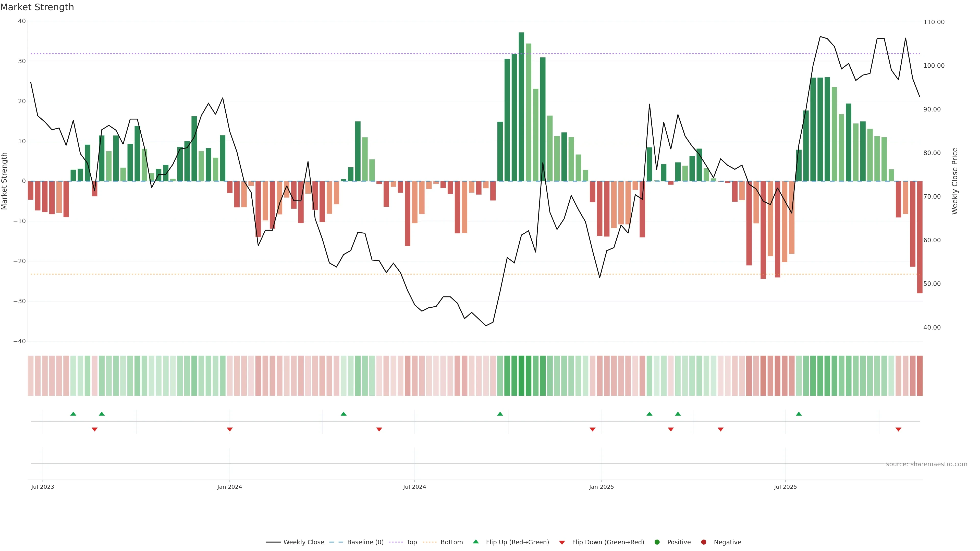Click the Flip Up green triangle legend icon
980x551 pixels.
pyautogui.click(x=475, y=542)
